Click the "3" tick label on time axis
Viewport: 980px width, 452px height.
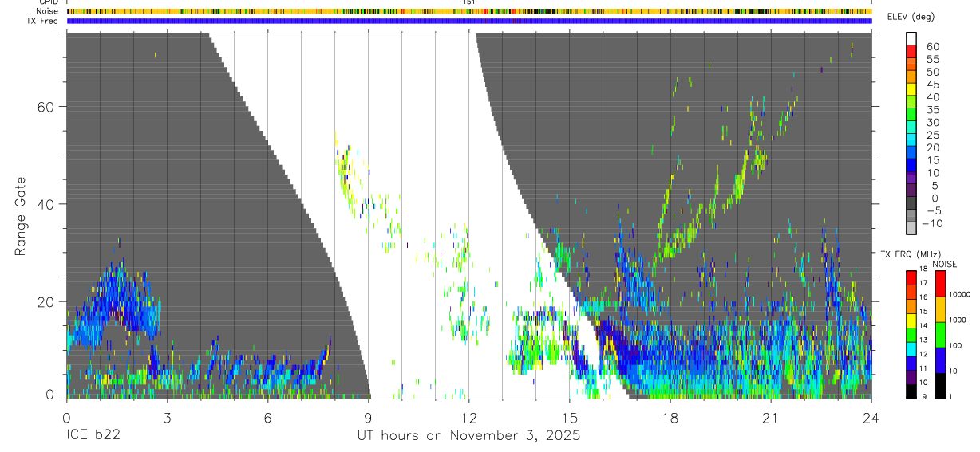pyautogui.click(x=167, y=418)
